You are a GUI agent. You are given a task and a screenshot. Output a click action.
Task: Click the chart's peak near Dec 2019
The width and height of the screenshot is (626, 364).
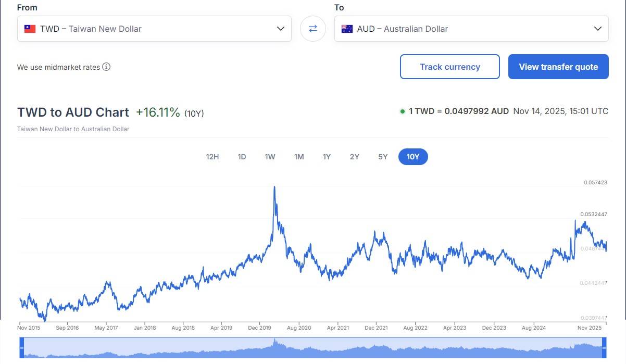[274, 187]
